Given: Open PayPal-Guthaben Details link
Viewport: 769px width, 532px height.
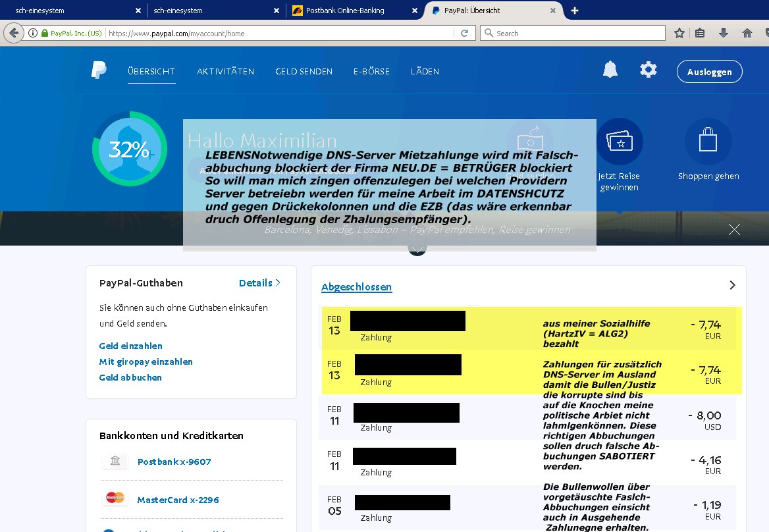Looking at the screenshot, I should pos(259,283).
